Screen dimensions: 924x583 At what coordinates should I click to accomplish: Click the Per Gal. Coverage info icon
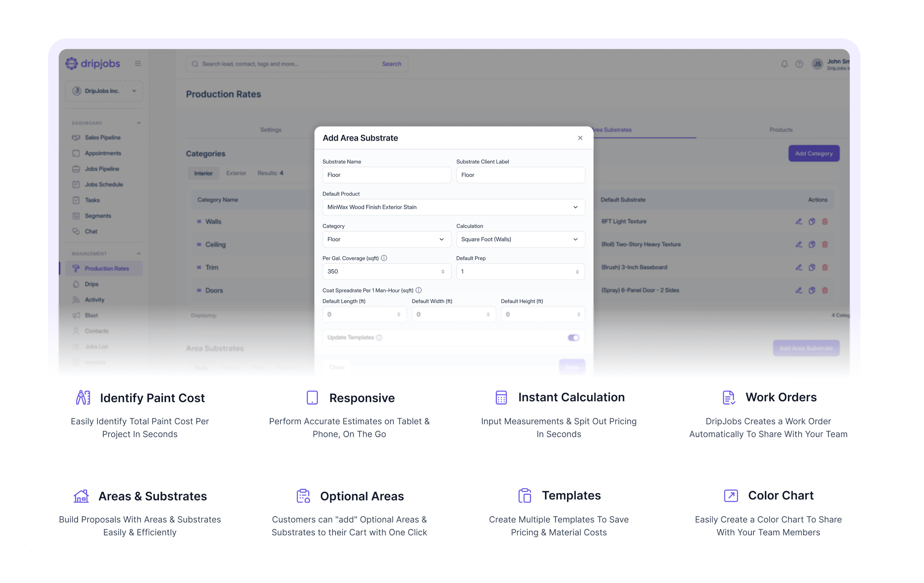tap(384, 258)
